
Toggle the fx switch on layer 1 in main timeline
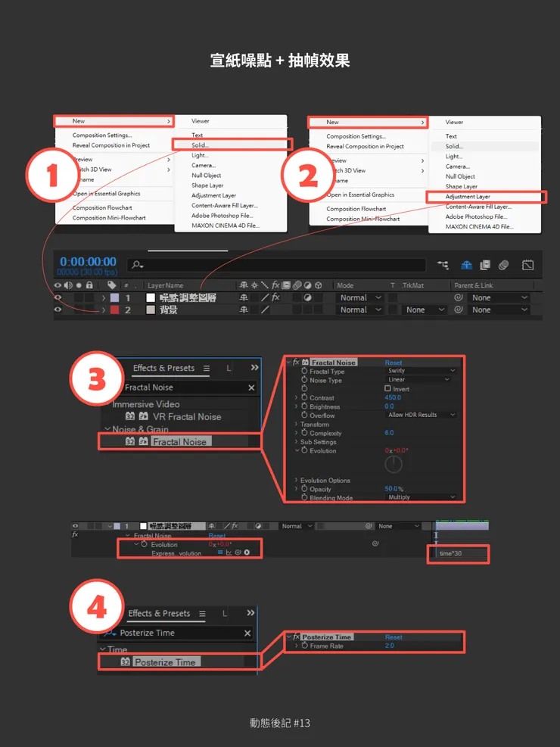point(275,297)
